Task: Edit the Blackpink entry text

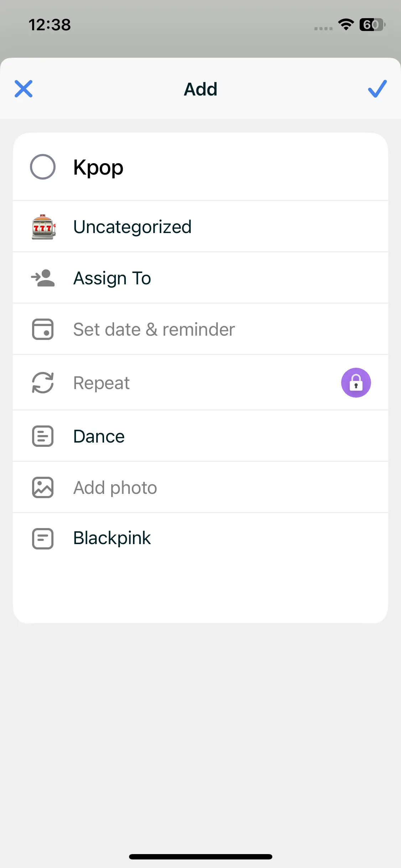Action: [112, 538]
